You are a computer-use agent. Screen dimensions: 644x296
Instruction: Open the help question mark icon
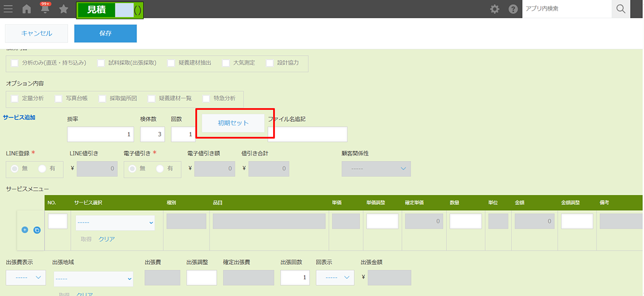pyautogui.click(x=513, y=9)
